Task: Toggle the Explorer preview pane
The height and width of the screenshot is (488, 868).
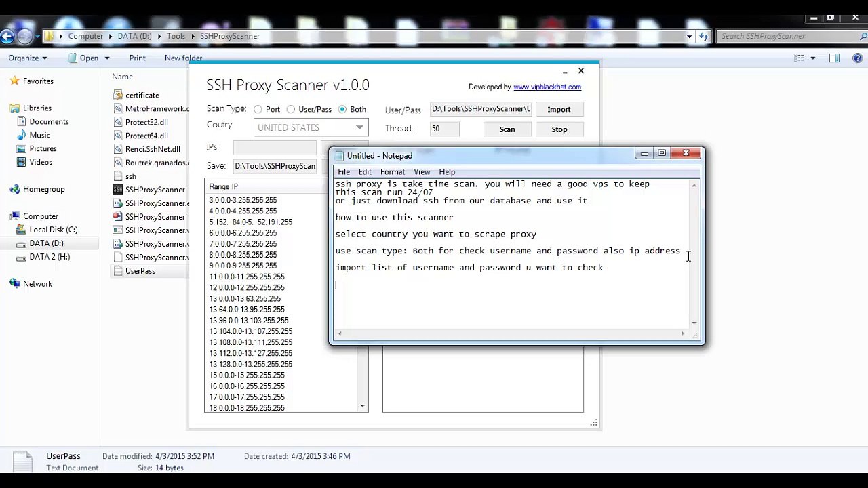Action: [835, 58]
